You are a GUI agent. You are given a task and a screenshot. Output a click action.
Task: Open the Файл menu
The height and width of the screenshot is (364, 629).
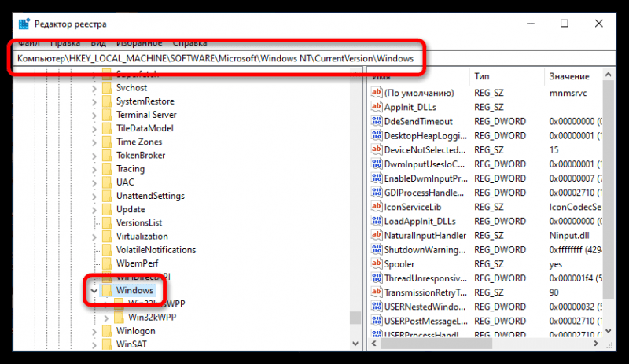point(29,43)
